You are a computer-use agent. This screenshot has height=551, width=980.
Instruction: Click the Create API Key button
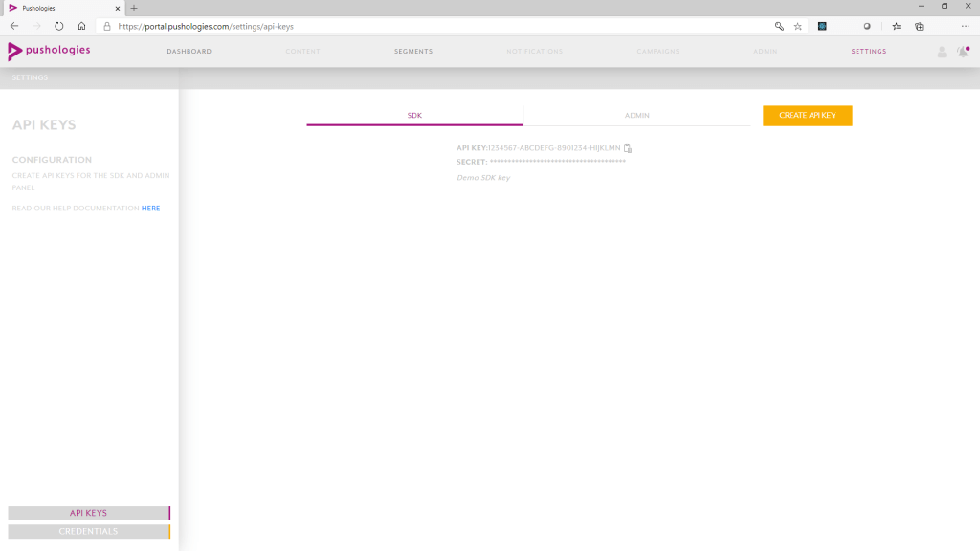pos(808,116)
